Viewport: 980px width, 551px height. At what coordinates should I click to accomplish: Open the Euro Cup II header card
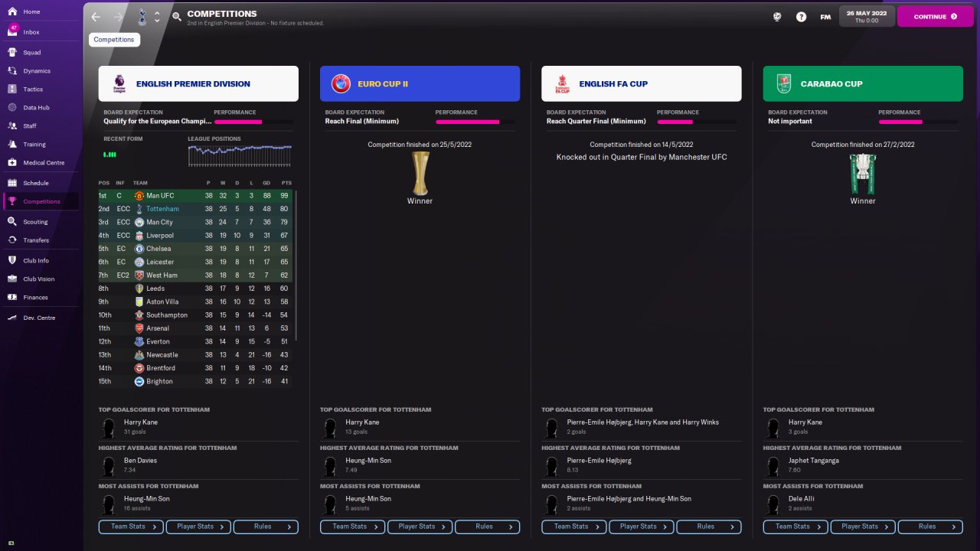(x=420, y=83)
